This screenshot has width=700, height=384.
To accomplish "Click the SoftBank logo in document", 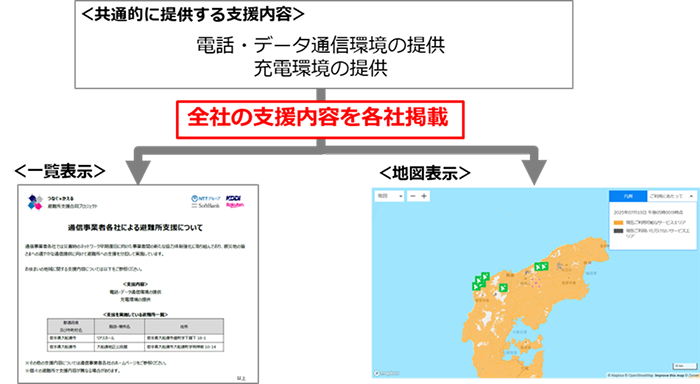I will (206, 206).
